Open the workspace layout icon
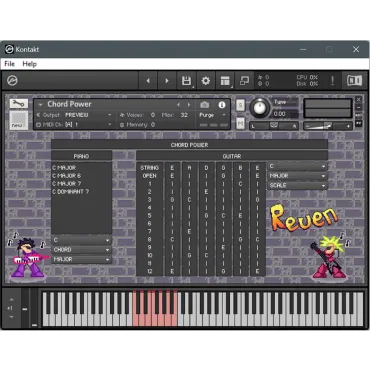 pyautogui.click(x=225, y=80)
